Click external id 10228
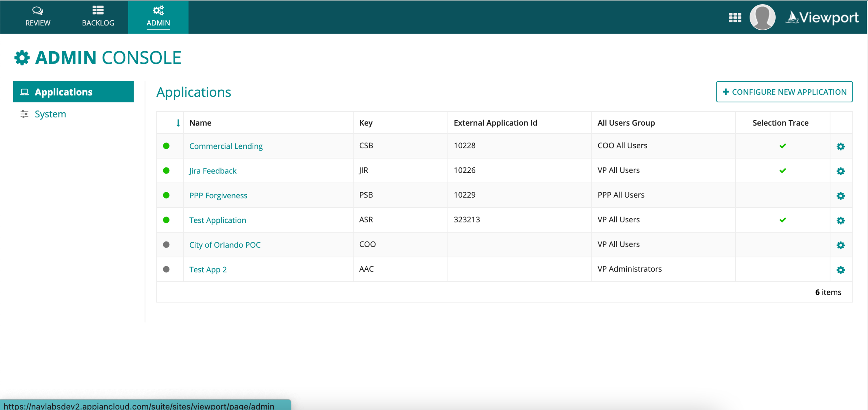 click(x=464, y=145)
